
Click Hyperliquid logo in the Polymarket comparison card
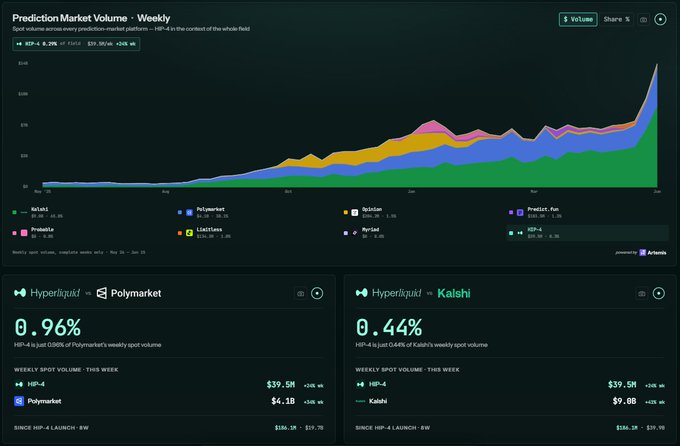tap(47, 293)
